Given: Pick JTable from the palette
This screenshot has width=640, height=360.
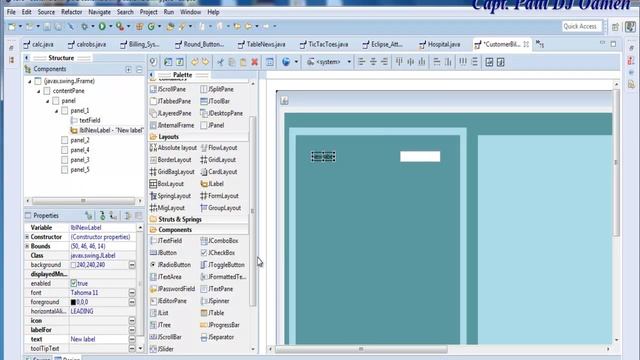Looking at the screenshot, I should pyautogui.click(x=212, y=313).
